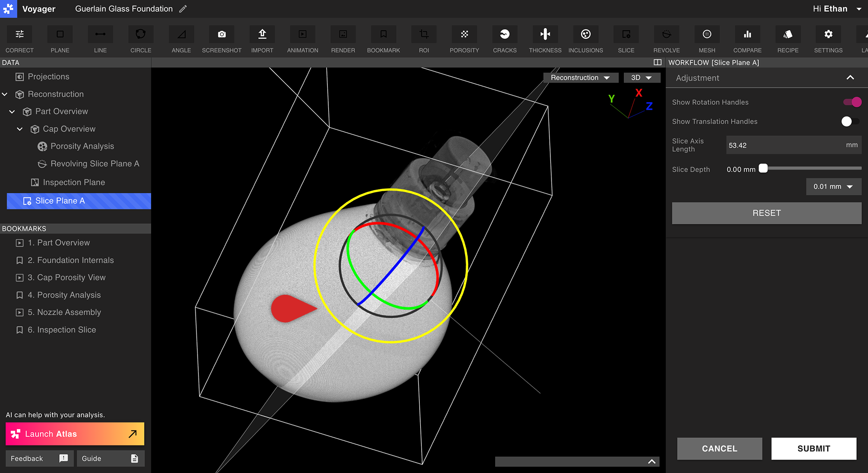868x473 pixels.
Task: Run the Porosity analysis tool
Action: (x=465, y=40)
